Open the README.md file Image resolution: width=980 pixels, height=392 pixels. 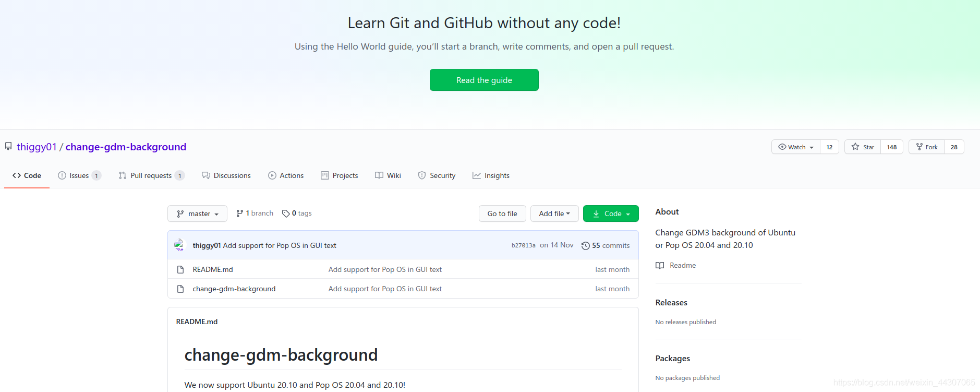(213, 269)
